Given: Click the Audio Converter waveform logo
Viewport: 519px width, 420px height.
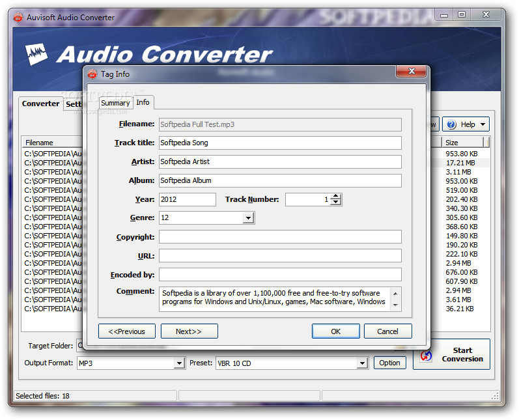Looking at the screenshot, I should click(x=36, y=53).
